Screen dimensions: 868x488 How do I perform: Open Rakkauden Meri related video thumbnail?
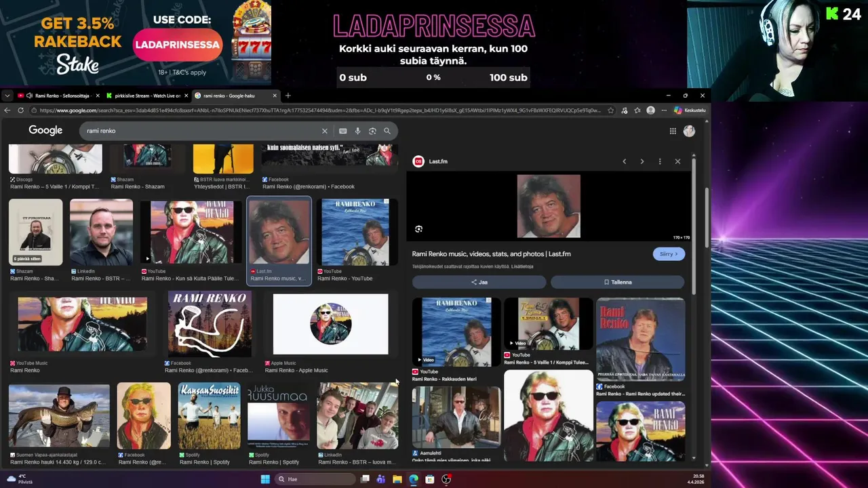[456, 332]
